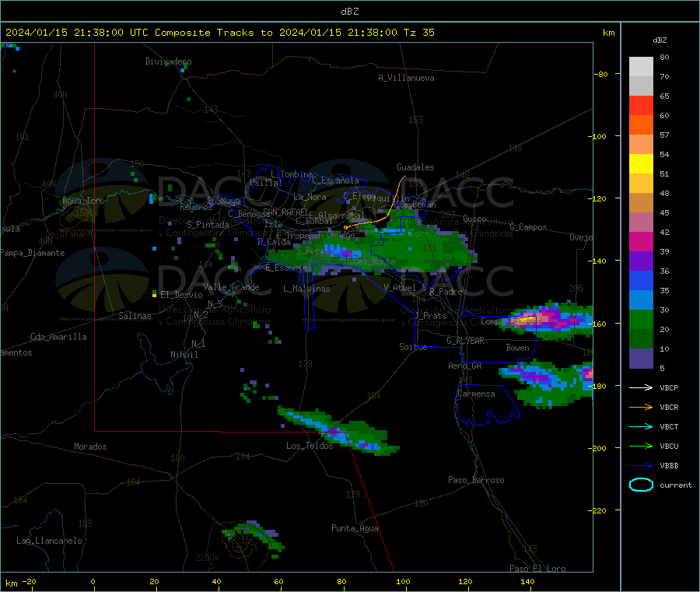Screen dimensions: 700x592
Task: Click the dBZ title at the top
Action: [349, 12]
